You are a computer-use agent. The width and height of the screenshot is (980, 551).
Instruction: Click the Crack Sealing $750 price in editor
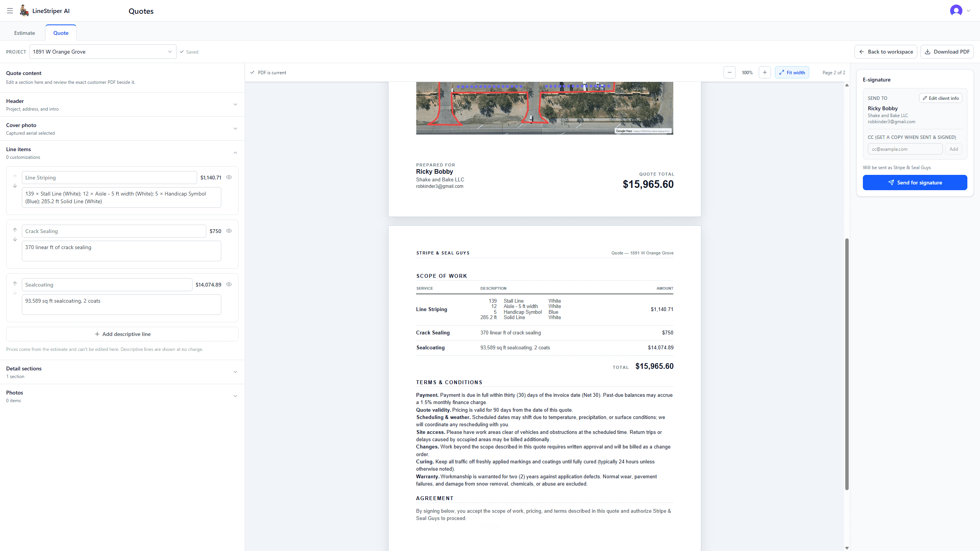coord(215,231)
